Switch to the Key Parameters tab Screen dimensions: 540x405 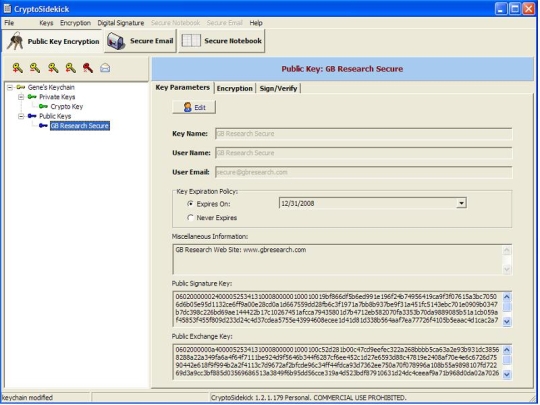183,87
